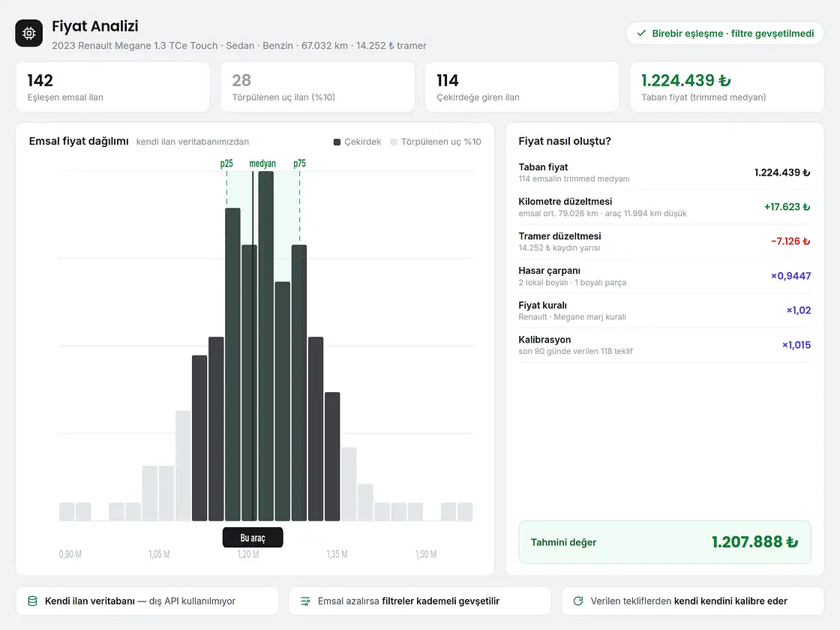Click the green checkmark in match badge
The image size is (840, 630).
click(x=641, y=33)
